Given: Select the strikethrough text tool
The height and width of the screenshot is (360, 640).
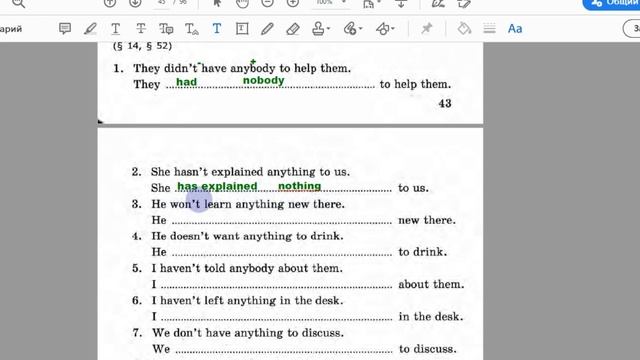Looking at the screenshot, I should 141,29.
